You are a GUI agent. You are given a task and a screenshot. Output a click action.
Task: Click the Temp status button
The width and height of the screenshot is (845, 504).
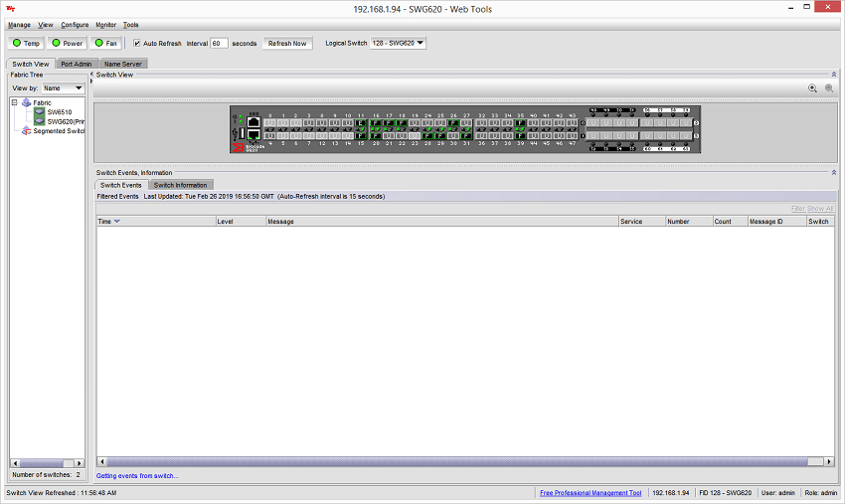click(27, 43)
